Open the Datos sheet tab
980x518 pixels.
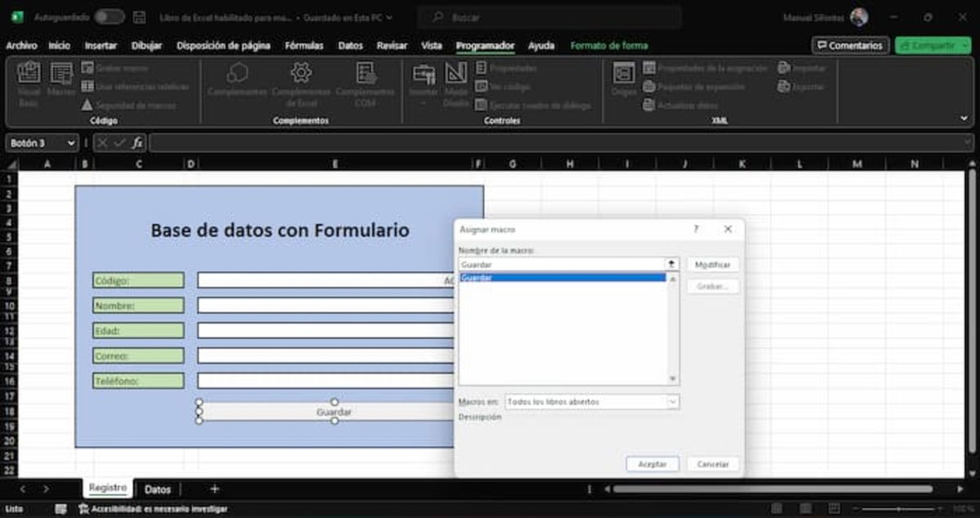[158, 489]
